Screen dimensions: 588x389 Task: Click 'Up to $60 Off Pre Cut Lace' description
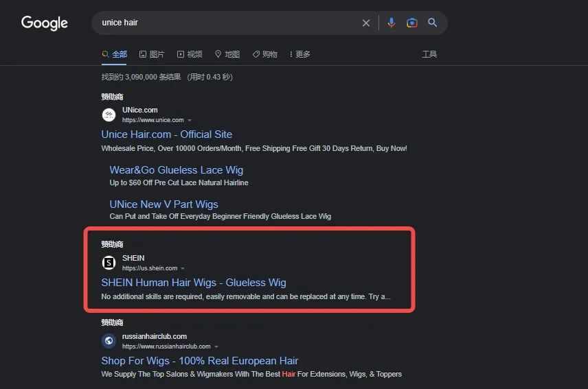179,182
